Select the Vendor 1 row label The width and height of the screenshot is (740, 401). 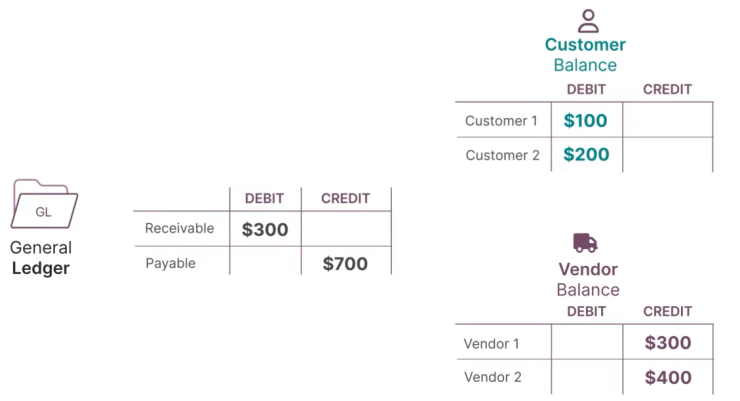(491, 343)
